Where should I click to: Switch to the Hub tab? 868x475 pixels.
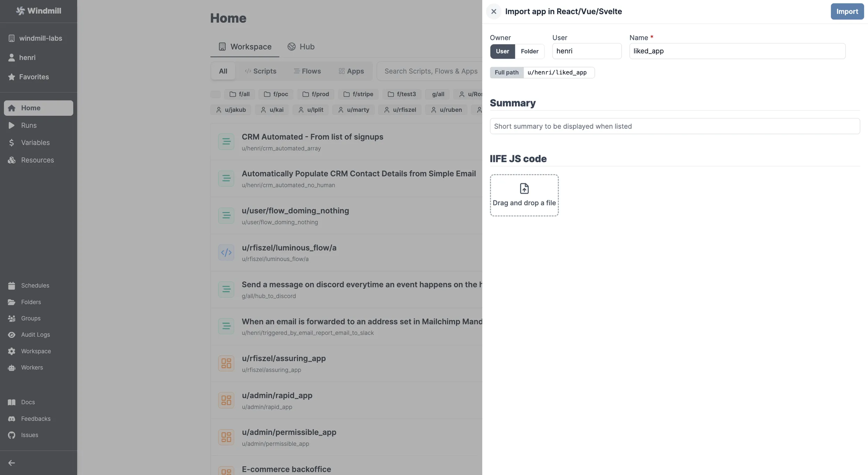click(x=301, y=47)
